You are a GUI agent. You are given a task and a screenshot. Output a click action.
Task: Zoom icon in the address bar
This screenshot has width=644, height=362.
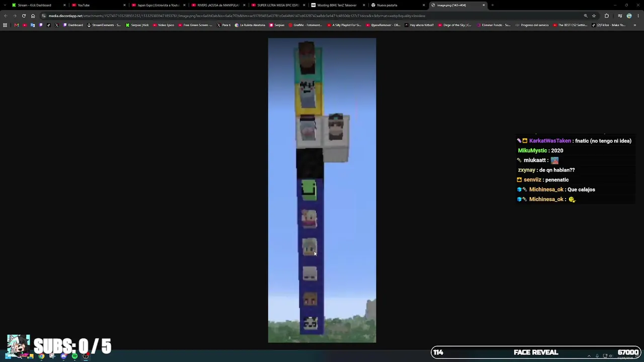(586, 16)
